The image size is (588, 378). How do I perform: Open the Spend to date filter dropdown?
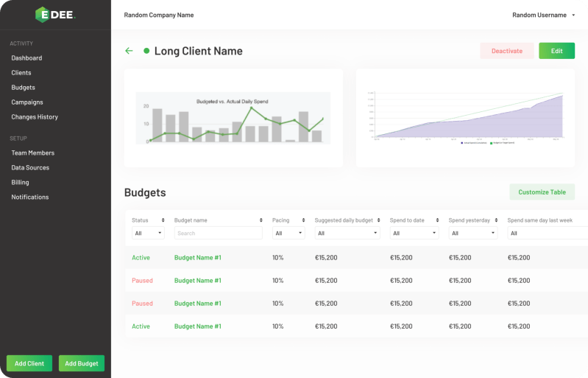click(414, 233)
